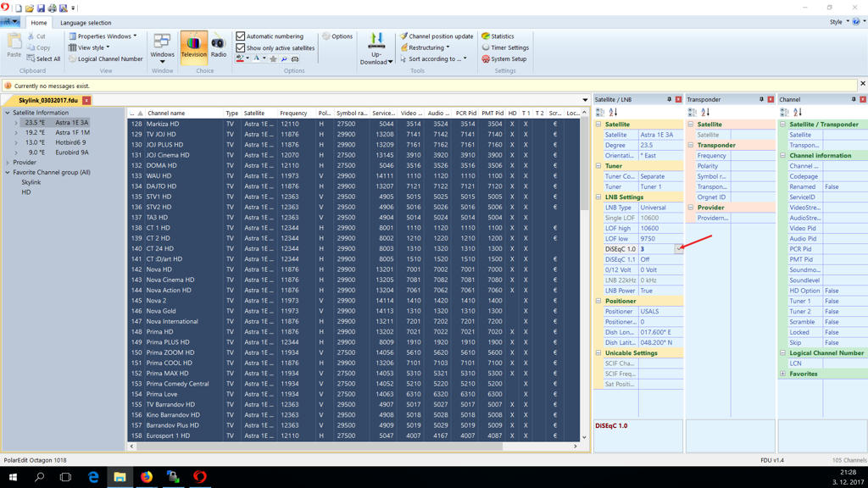Collapse the LNB Settings property group
This screenshot has height=488, width=868.
[598, 197]
